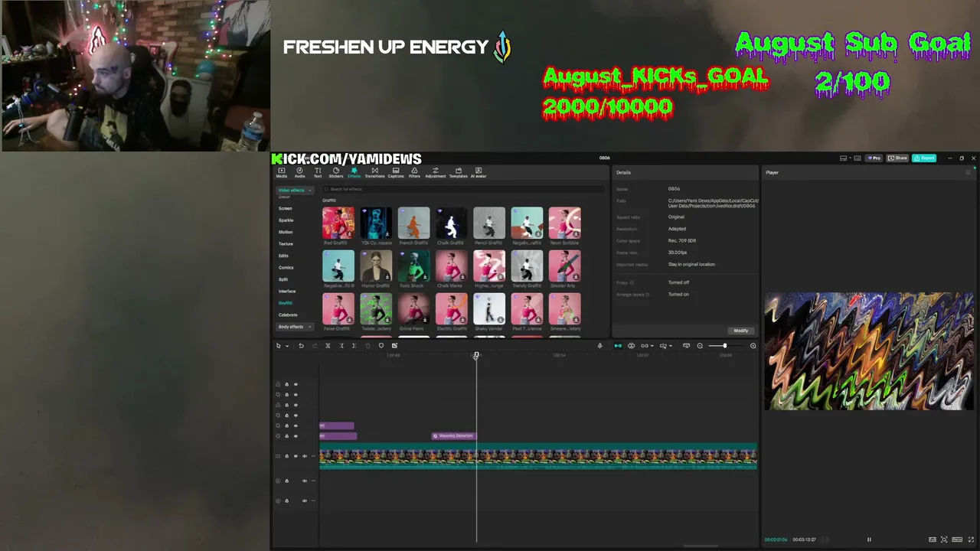Switch to the Text tab
The height and width of the screenshot is (551, 980).
point(318,172)
